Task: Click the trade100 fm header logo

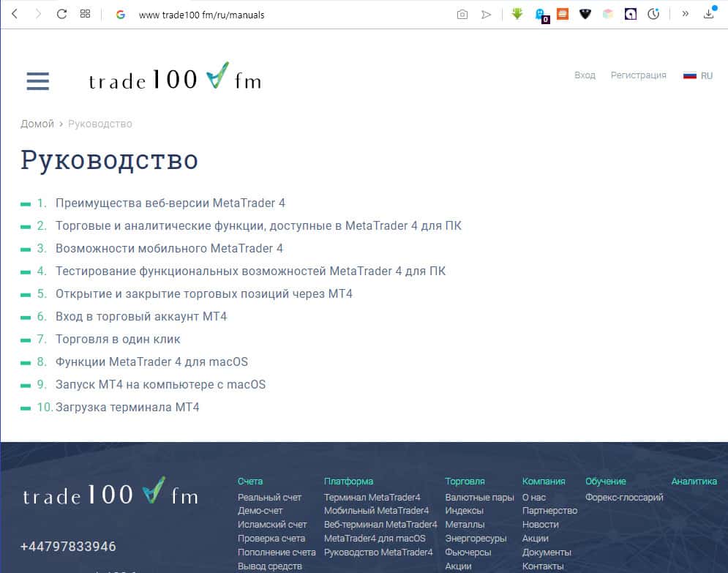Action: (x=174, y=78)
